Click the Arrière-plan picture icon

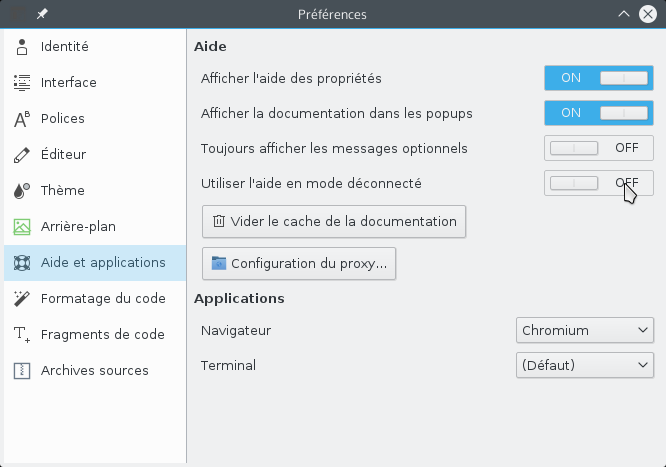[x=22, y=227]
